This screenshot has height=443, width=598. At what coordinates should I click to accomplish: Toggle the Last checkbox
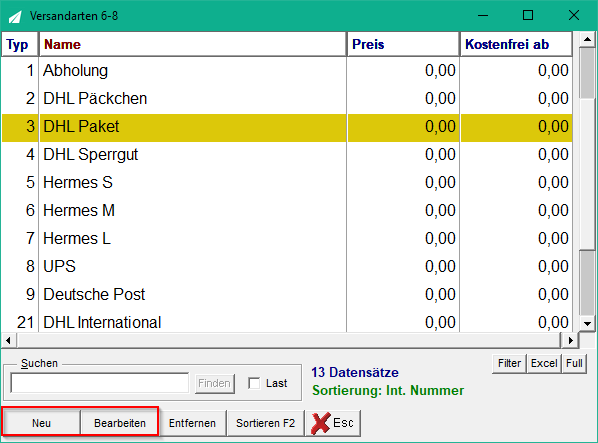click(x=254, y=383)
